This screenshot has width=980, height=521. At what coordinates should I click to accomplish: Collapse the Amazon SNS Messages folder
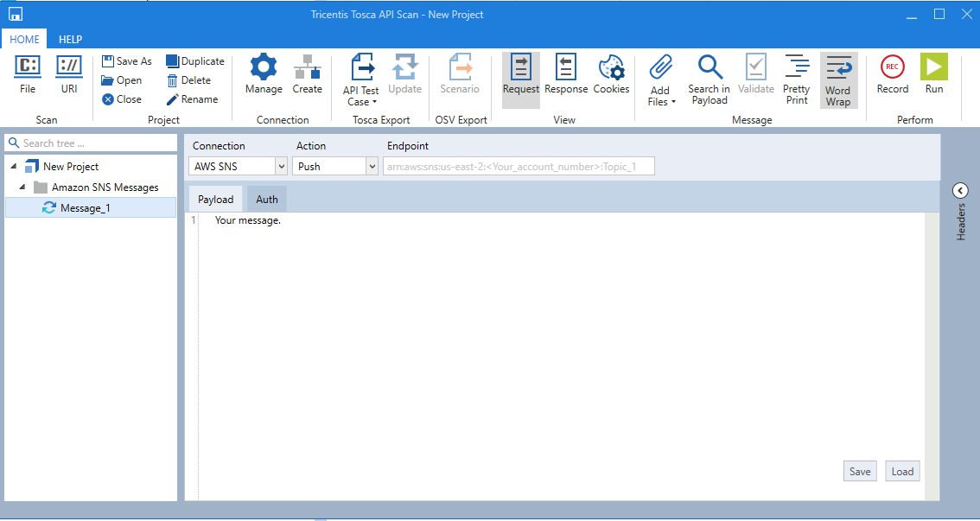[x=22, y=187]
